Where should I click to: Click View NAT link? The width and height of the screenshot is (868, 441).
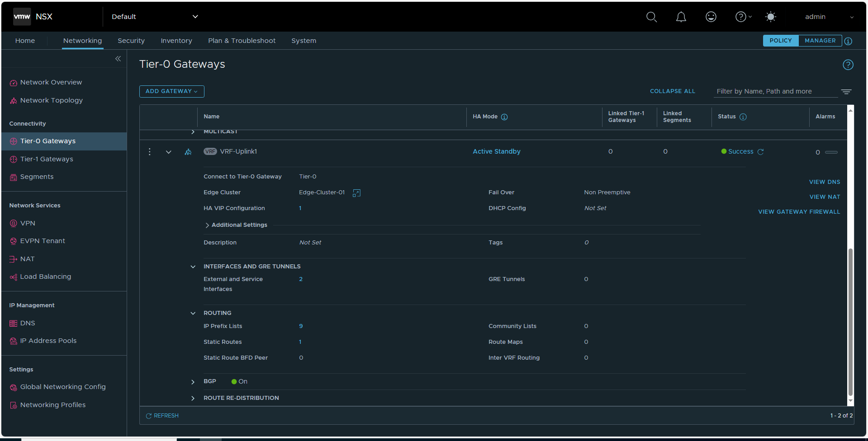(x=825, y=197)
